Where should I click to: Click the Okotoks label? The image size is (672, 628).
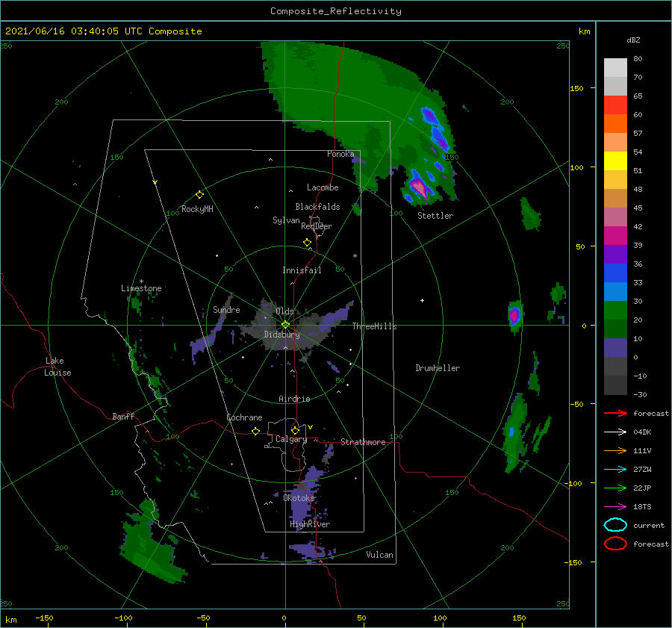coord(299,498)
